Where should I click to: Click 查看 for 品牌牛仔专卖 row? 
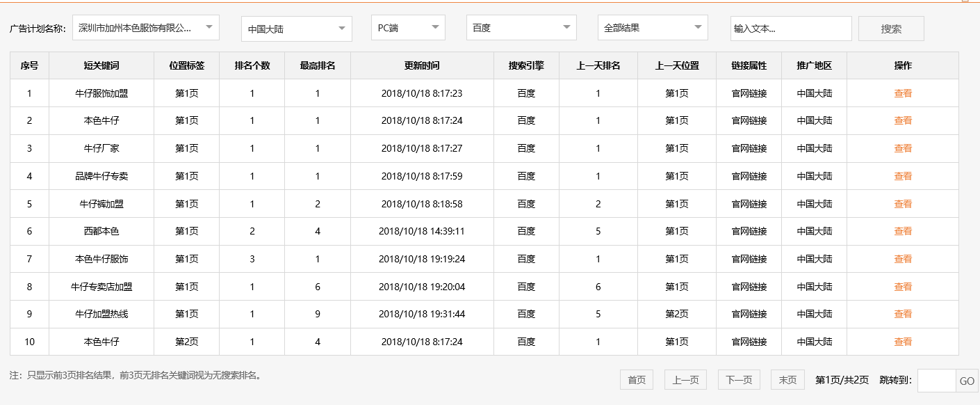tap(903, 175)
